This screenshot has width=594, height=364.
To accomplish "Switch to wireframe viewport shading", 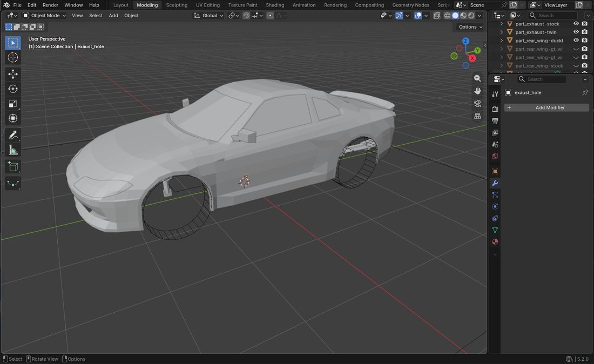I will pos(448,16).
